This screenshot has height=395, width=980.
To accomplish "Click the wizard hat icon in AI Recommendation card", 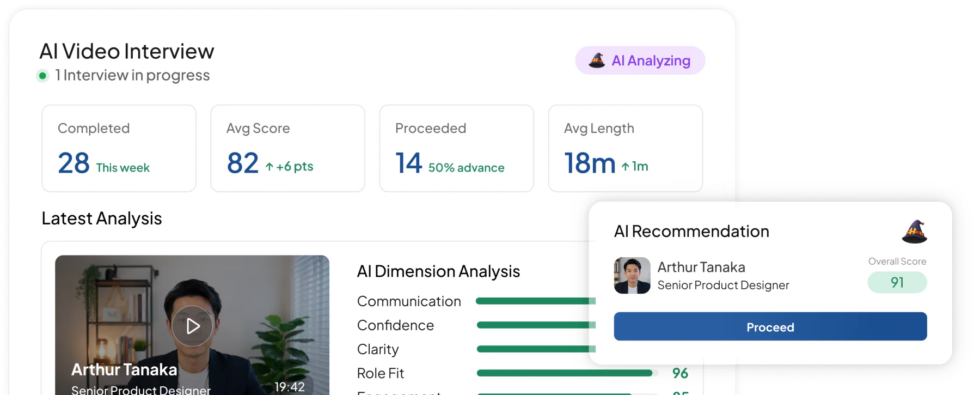I will 915,232.
